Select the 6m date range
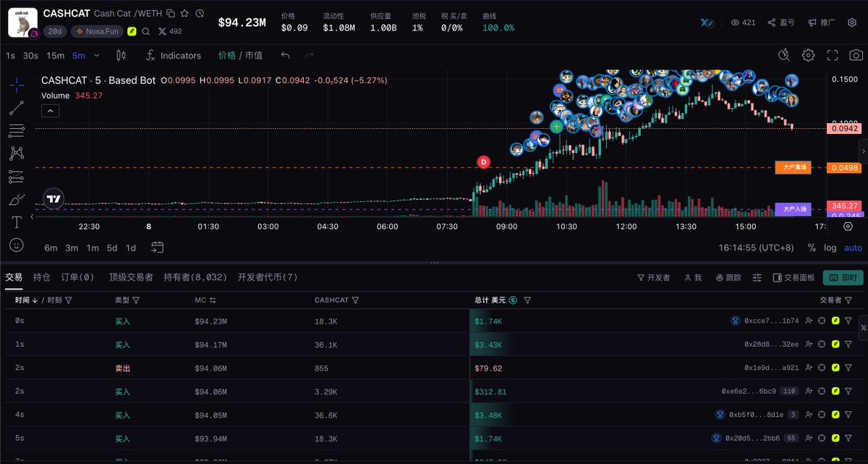This screenshot has width=868, height=464. 51,248
